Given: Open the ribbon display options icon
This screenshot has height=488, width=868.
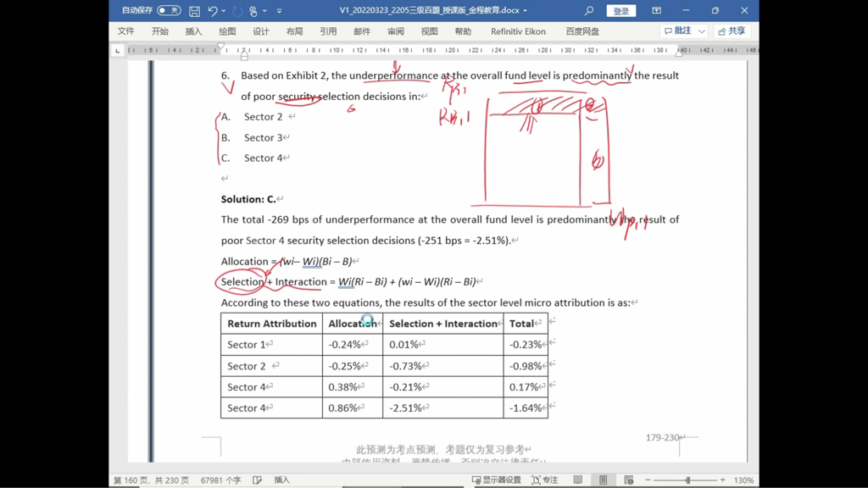Looking at the screenshot, I should coord(657,10).
